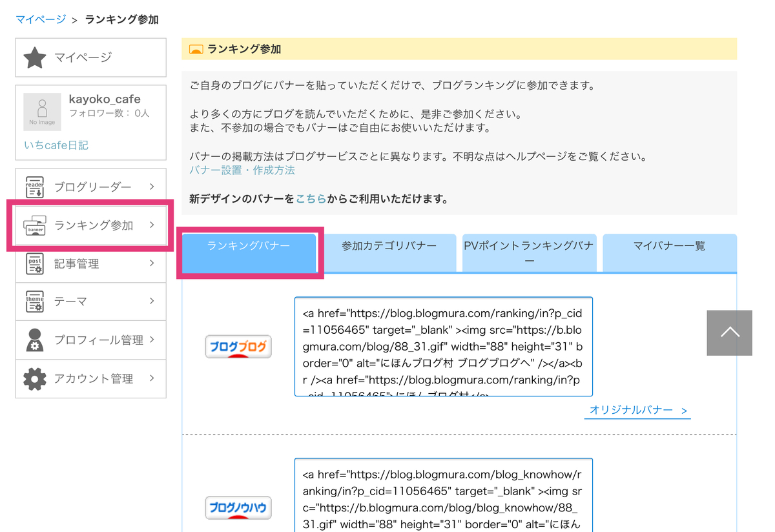Screen dimensions: 775x532
Task: Click the star icon beside マイページ
Action: click(35, 57)
